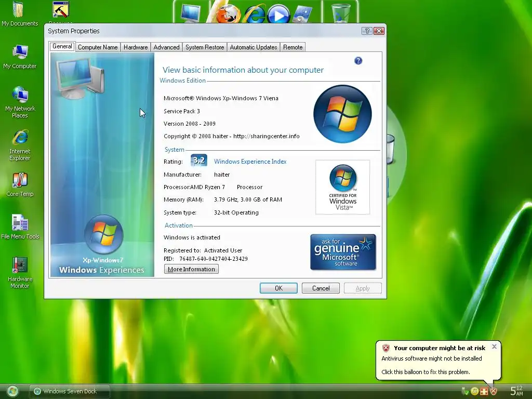The width and height of the screenshot is (532, 399).
Task: Open the Advanced tab
Action: point(166,47)
